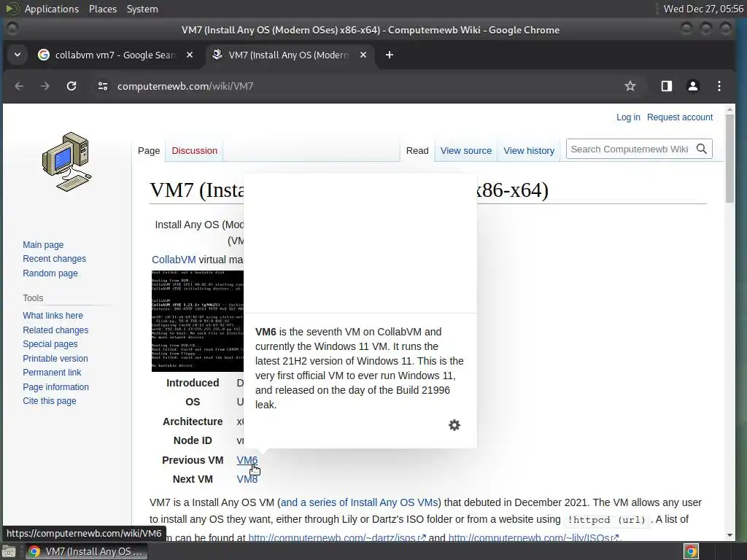The width and height of the screenshot is (747, 560).
Task: Open the VM8 next VM link
Action: click(x=247, y=479)
